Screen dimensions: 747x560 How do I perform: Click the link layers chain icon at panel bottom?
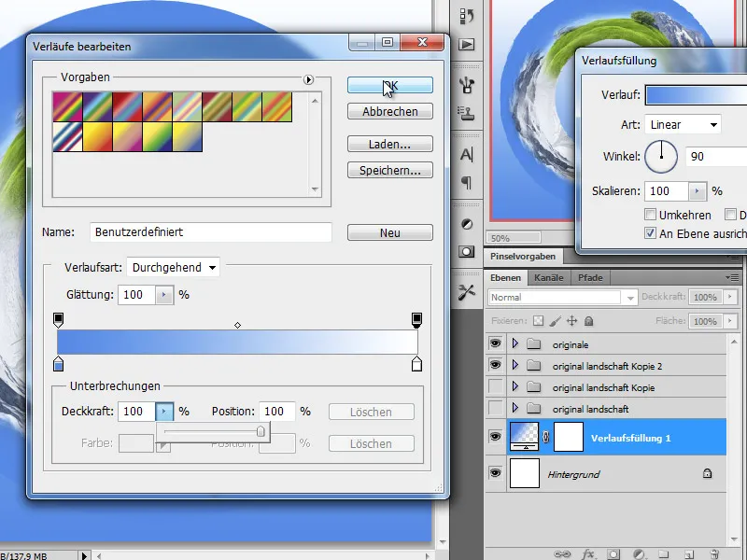562,553
